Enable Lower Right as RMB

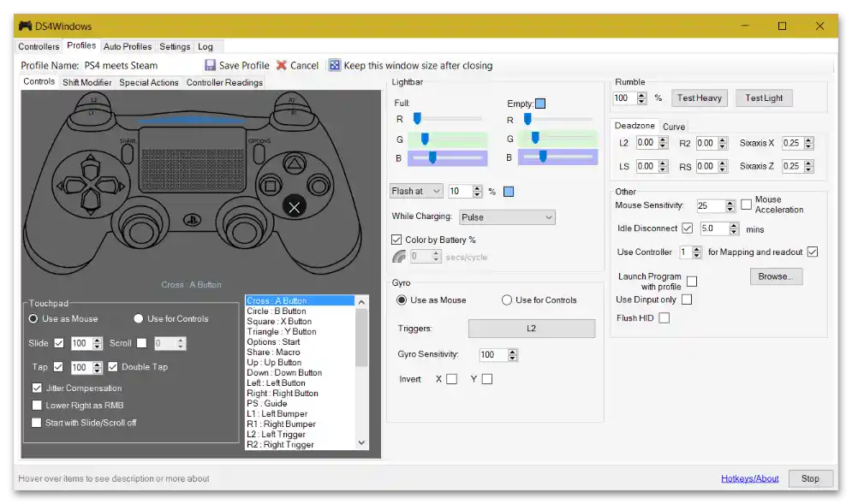point(37,405)
